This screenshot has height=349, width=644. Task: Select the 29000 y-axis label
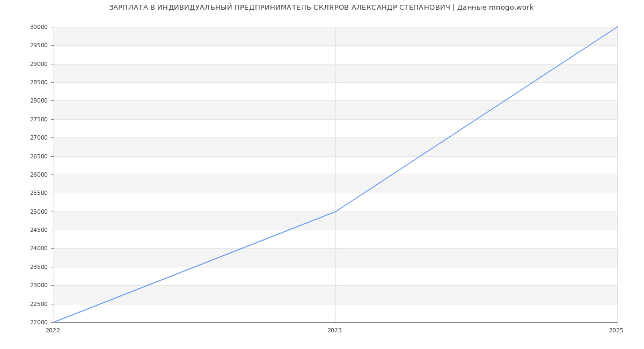coord(39,64)
